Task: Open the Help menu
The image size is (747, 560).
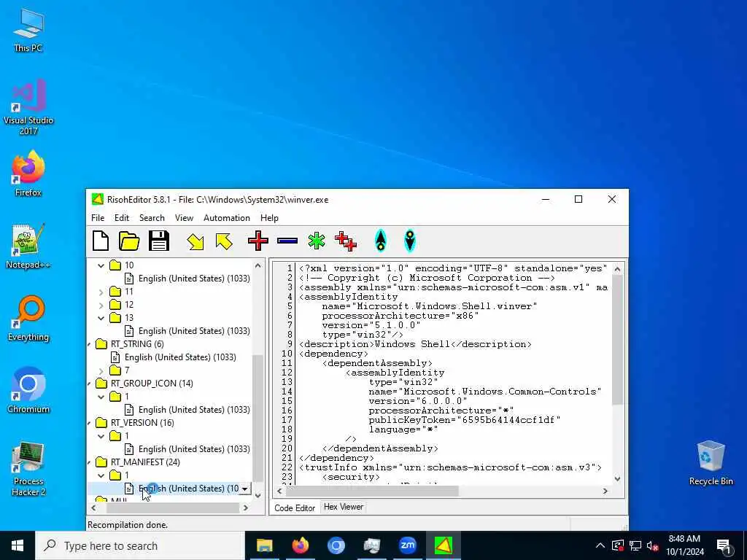Action: [269, 217]
